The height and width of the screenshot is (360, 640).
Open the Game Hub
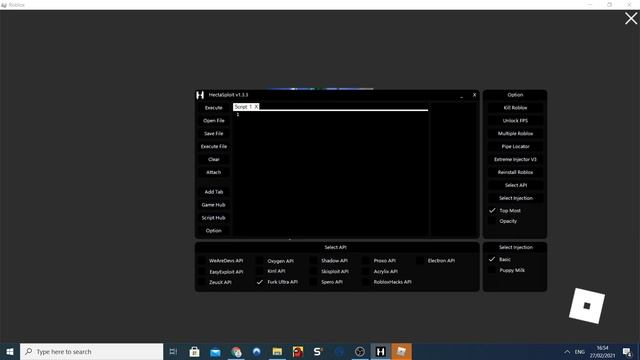click(x=213, y=205)
